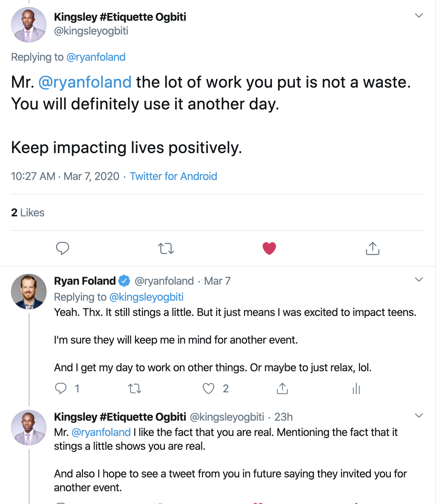This screenshot has width=436, height=504.
Task: Unlike the main tweet's red heart
Action: [269, 248]
